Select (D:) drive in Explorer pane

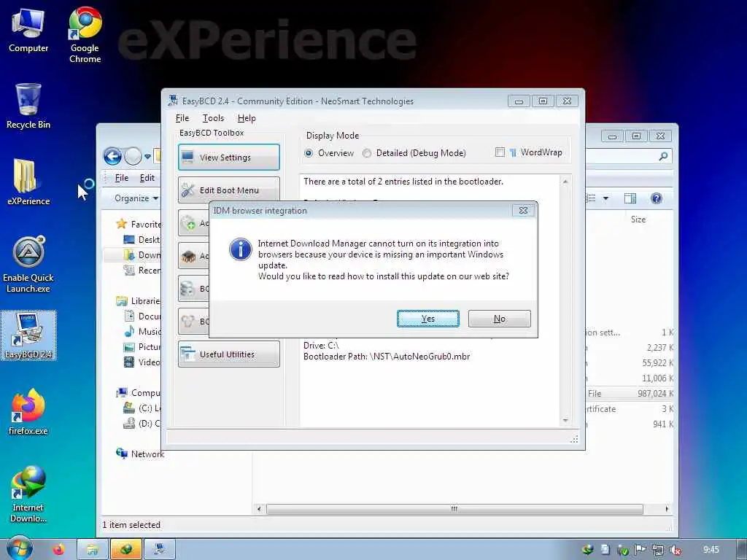[142, 424]
